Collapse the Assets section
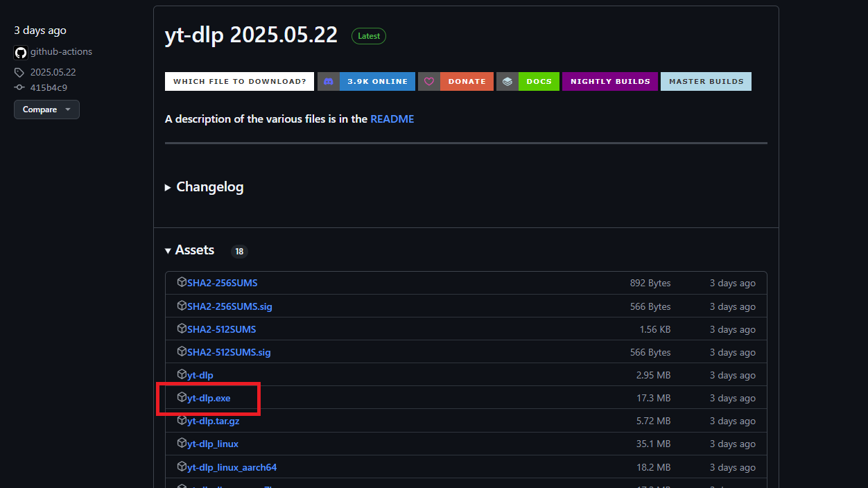Image resolution: width=868 pixels, height=488 pixels. [190, 250]
